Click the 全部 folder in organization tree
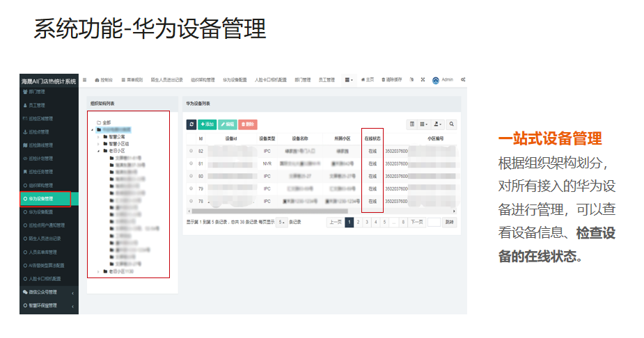 coord(106,122)
